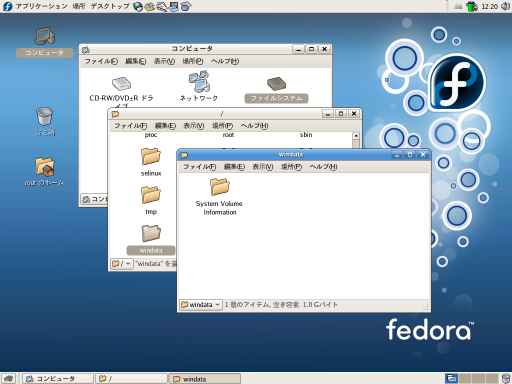The image size is (512, 384).
Task: Open ヘルプ(H) menu in / window
Action: coord(254,126)
